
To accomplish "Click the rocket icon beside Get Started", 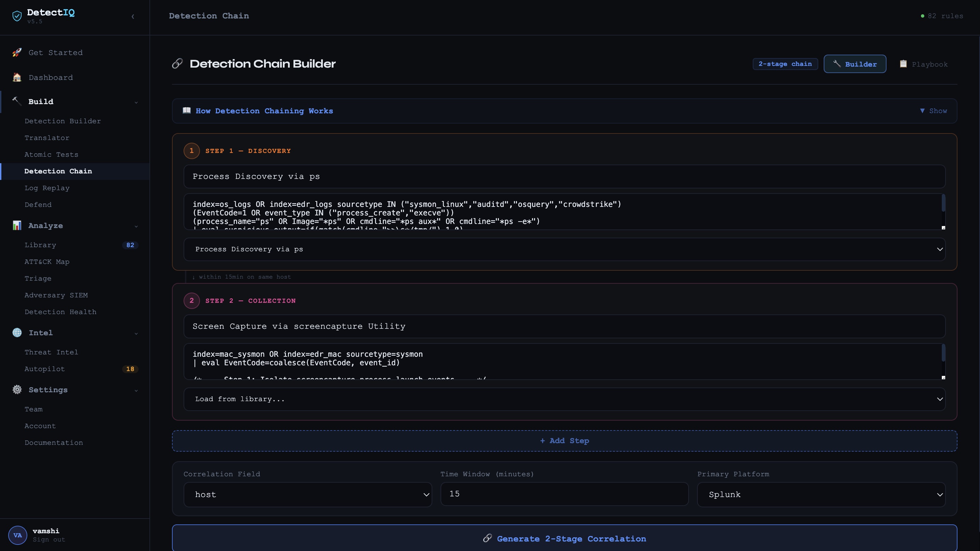I will point(17,53).
